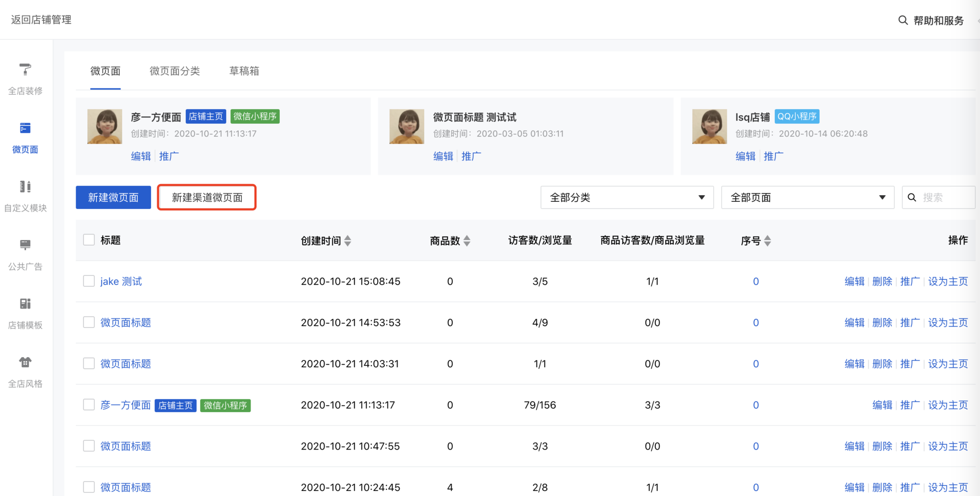Switch to 微页面分类 tab
Image resolution: width=980 pixels, height=496 pixels.
(x=175, y=71)
